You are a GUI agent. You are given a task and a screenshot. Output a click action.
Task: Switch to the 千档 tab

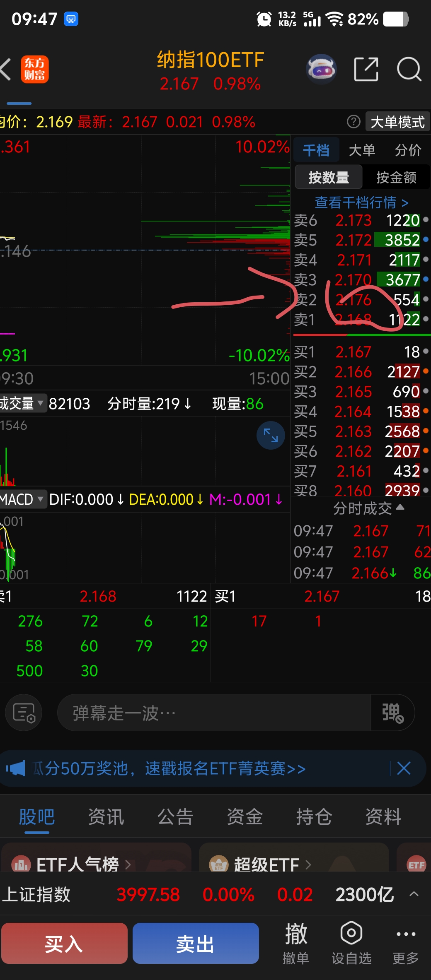pyautogui.click(x=316, y=150)
